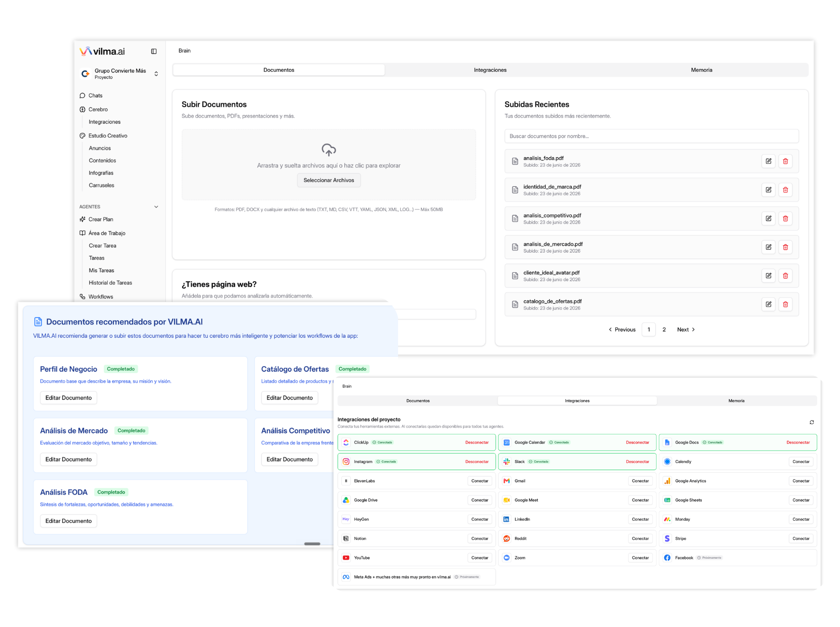Switch to the Memoria tab in main window
Image resolution: width=840 pixels, height=627 pixels.
tap(702, 70)
